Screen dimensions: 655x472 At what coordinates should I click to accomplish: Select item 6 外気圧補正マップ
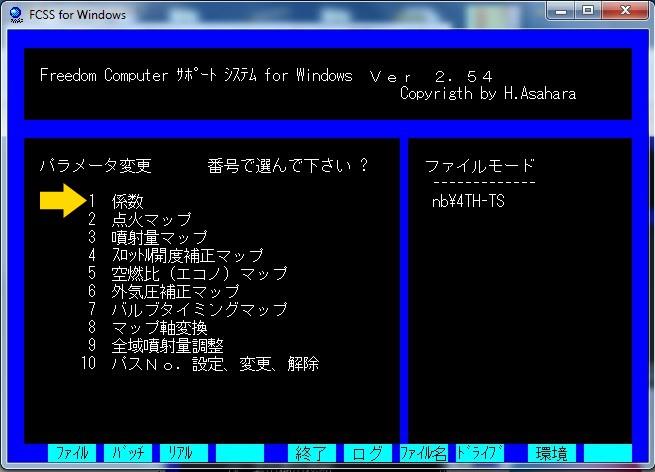pyautogui.click(x=164, y=291)
